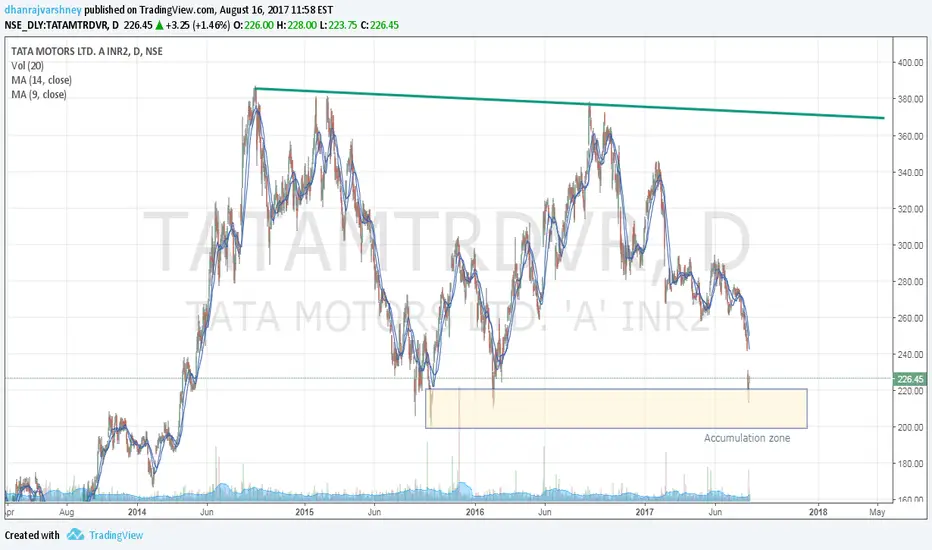Select the 'MA (14, close)' indicator label
Viewport: 932px width, 550px height.
(x=42, y=80)
